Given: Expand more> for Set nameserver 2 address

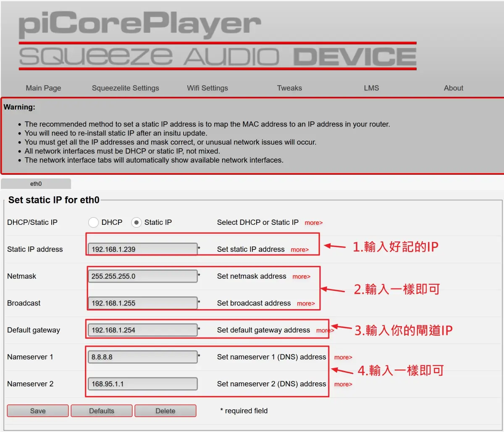Looking at the screenshot, I should coord(343,384).
